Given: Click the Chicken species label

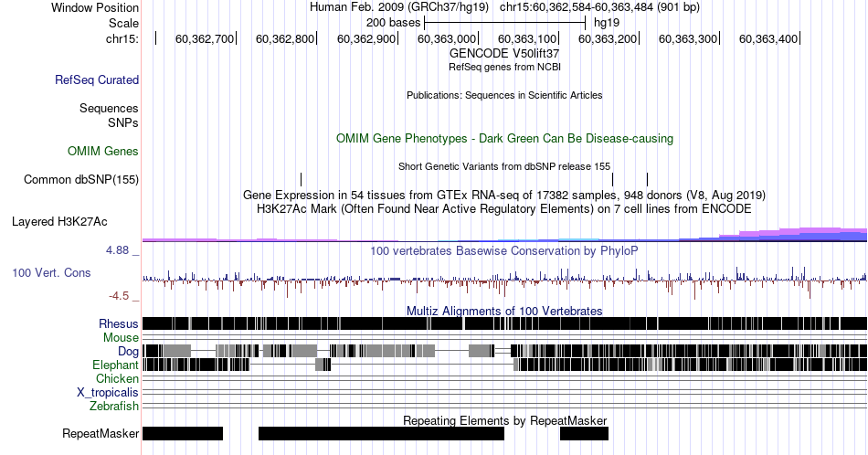Looking at the screenshot, I should point(117,378).
